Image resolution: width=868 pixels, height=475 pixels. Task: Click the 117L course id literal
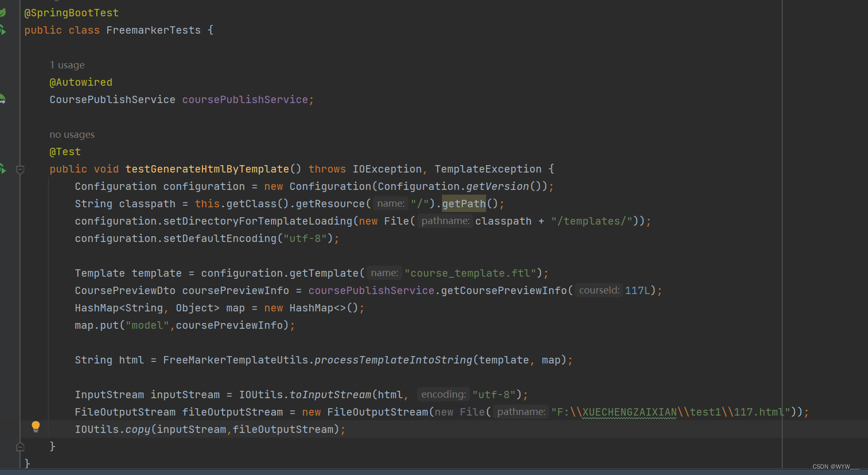point(638,290)
